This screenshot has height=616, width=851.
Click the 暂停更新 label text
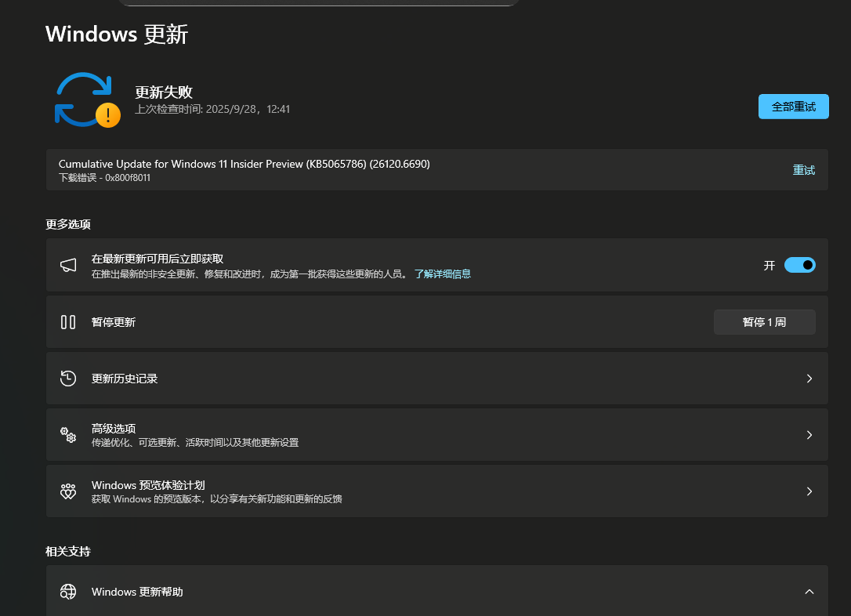(114, 322)
